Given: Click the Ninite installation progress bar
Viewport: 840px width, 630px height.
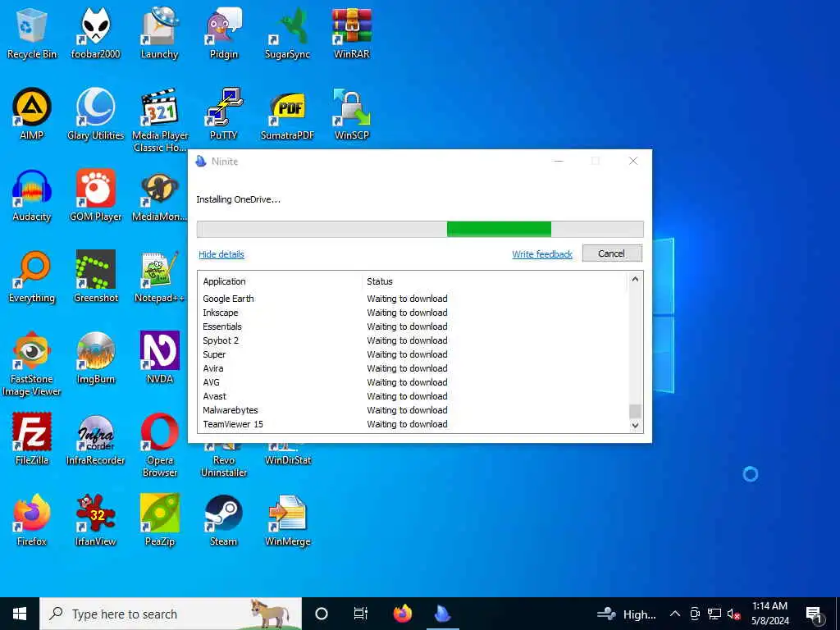Looking at the screenshot, I should 420,229.
